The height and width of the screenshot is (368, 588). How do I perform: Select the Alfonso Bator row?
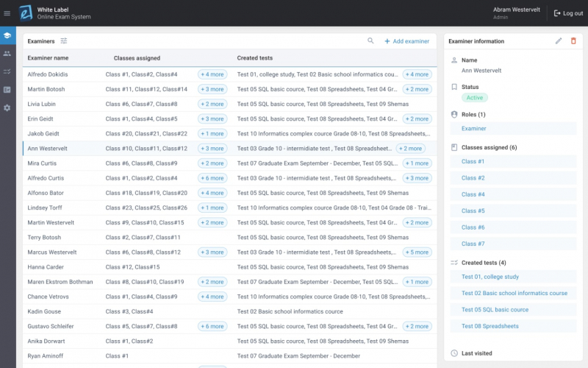pos(229,193)
